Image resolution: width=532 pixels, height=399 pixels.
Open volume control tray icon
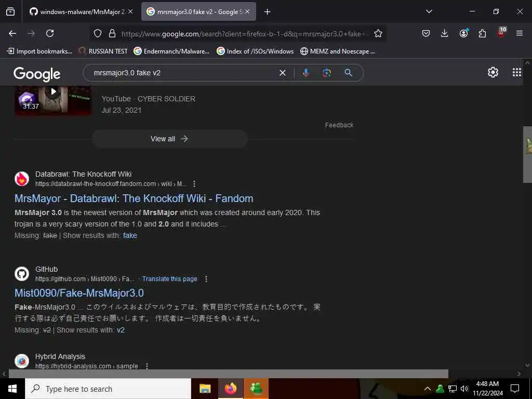point(464,389)
